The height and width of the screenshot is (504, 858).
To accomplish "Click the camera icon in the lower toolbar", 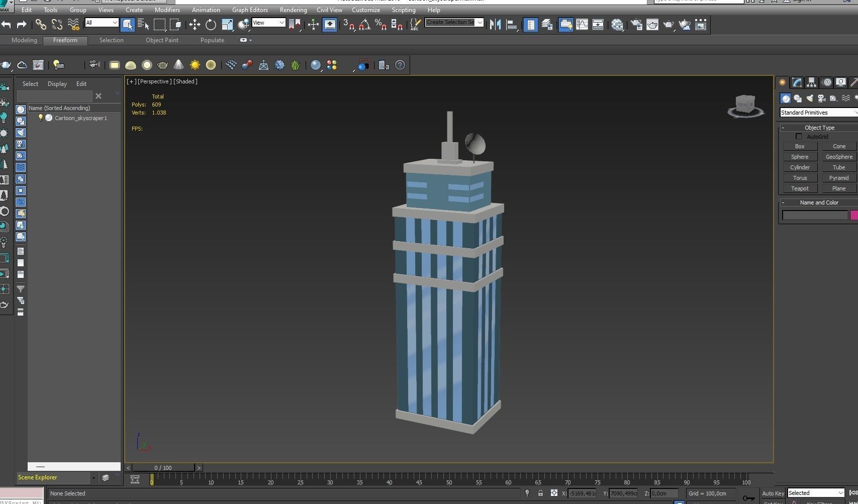I will [93, 65].
